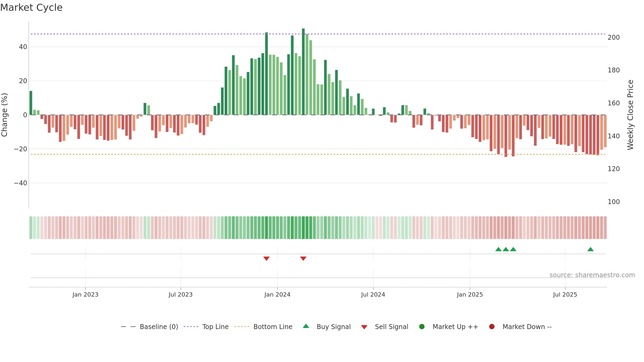Click the −20 tick on left axis
Viewport: 644px width, 362px height.
pyautogui.click(x=21, y=149)
